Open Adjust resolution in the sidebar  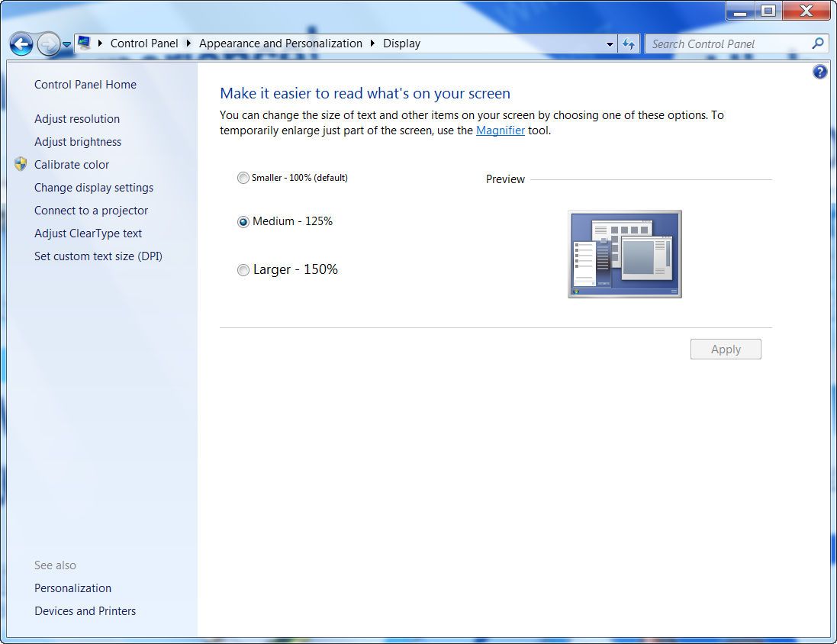[77, 119]
